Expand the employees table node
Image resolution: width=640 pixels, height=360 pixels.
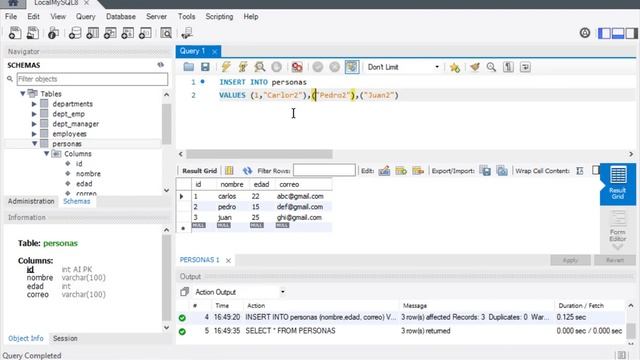(34, 134)
